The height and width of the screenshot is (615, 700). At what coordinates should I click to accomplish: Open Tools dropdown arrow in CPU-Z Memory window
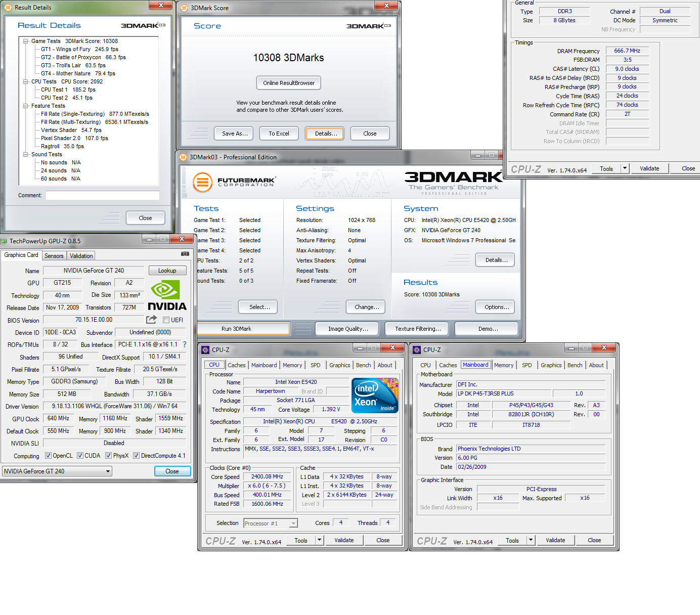pyautogui.click(x=625, y=168)
